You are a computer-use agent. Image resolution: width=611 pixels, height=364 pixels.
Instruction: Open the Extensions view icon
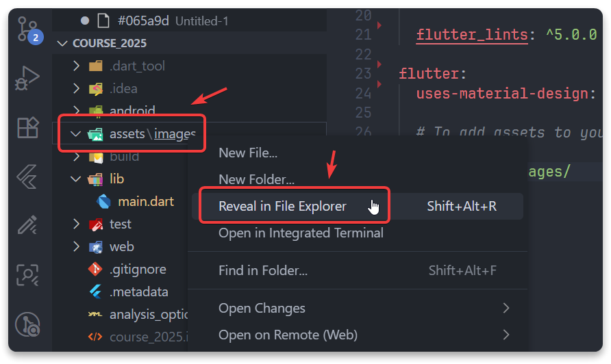pyautogui.click(x=28, y=128)
